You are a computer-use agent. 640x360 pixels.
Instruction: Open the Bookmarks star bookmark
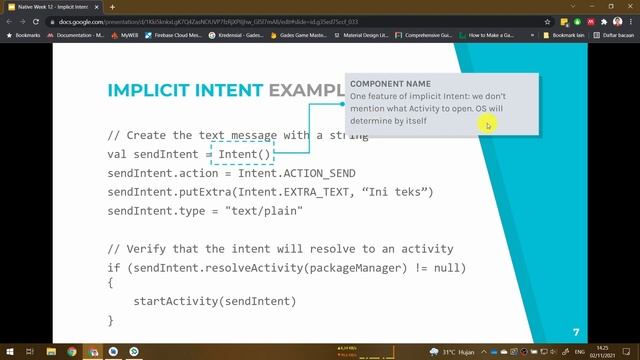click(x=23, y=36)
